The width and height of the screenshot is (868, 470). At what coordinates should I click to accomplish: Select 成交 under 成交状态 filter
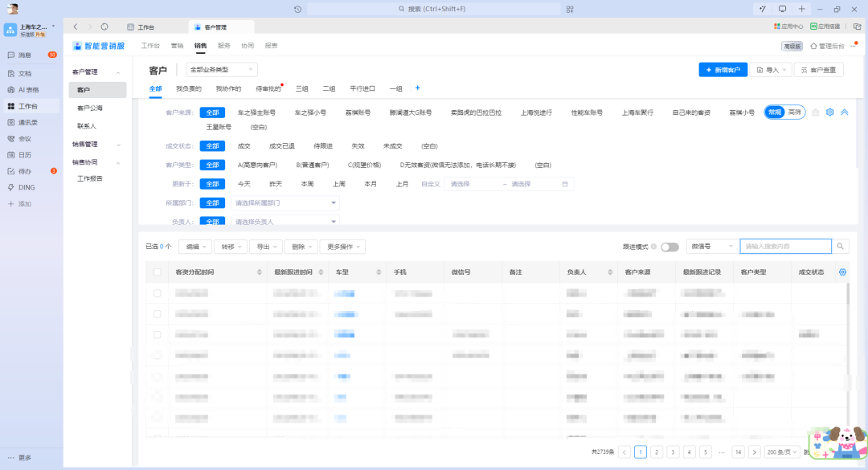point(244,146)
